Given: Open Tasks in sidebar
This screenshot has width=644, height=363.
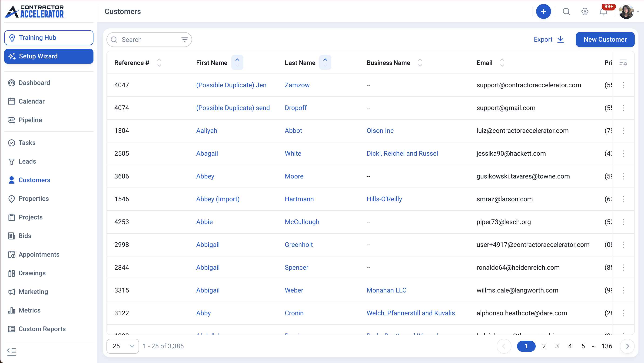Looking at the screenshot, I should (27, 143).
